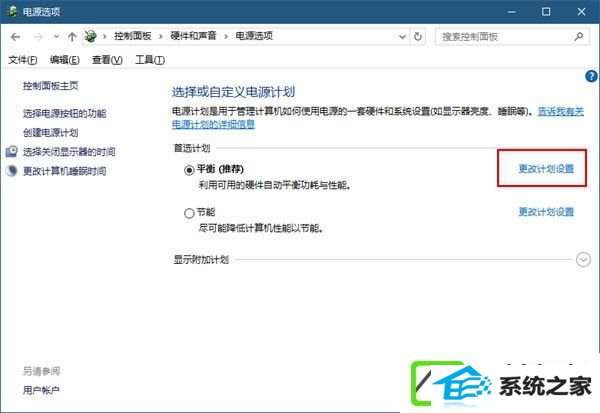This screenshot has width=600, height=413.
Task: Click the Forward navigation arrow
Action: (x=38, y=37)
